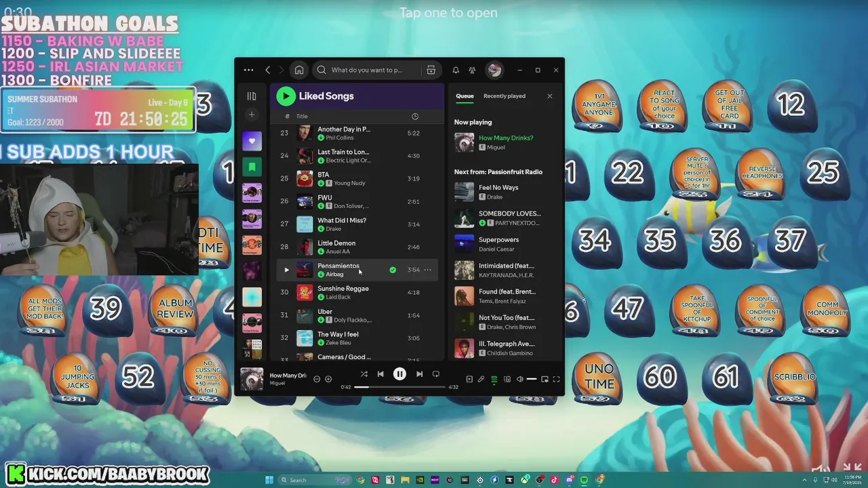This screenshot has height=488, width=868.
Task: Mute Spotify with the speaker icon
Action: pos(520,380)
